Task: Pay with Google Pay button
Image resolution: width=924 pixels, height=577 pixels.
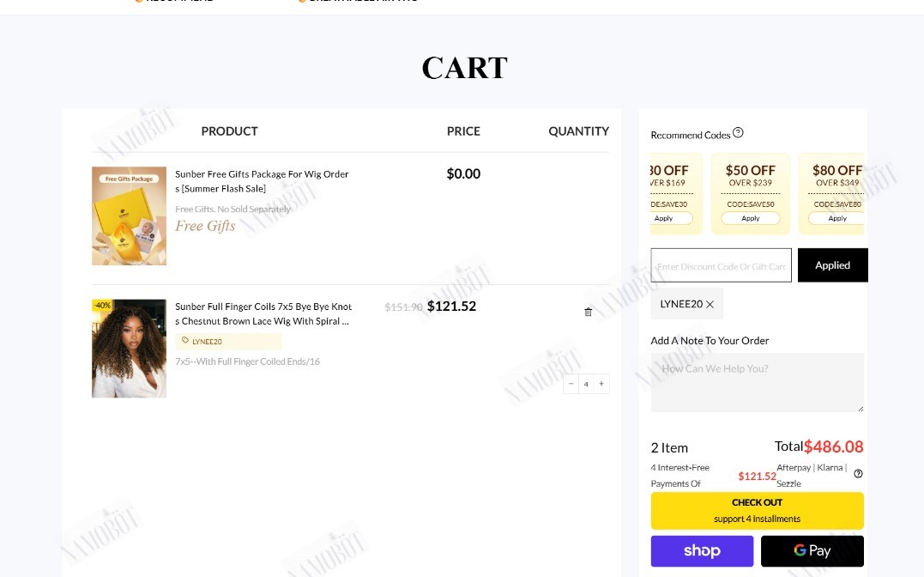Action: point(812,551)
